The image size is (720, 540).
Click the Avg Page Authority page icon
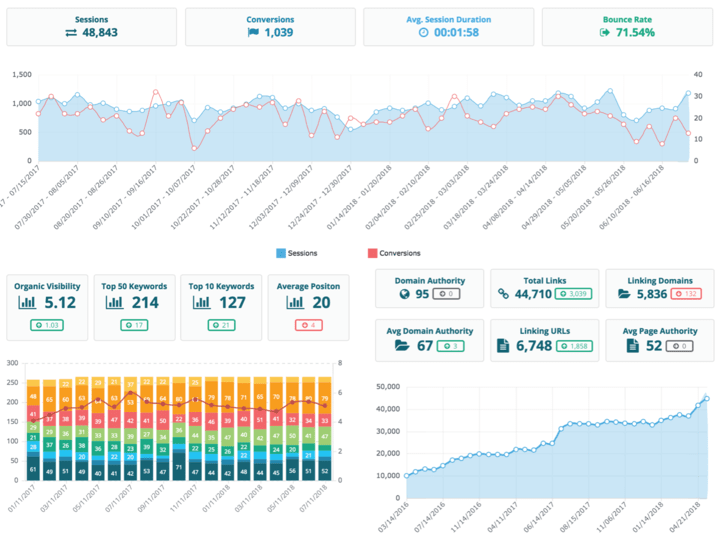point(632,345)
